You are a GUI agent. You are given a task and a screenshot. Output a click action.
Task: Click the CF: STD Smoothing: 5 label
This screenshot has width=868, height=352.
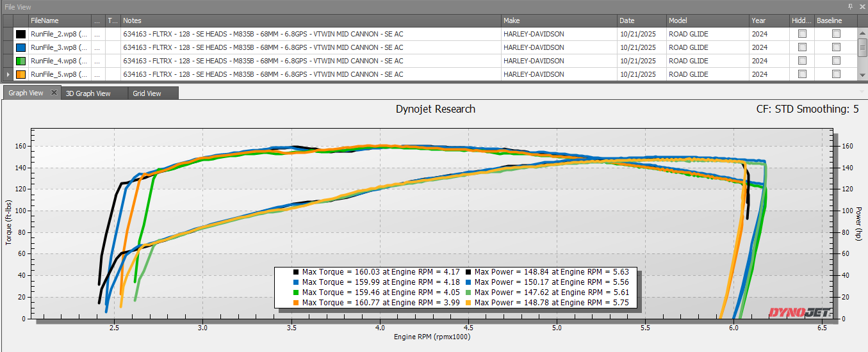[808, 109]
